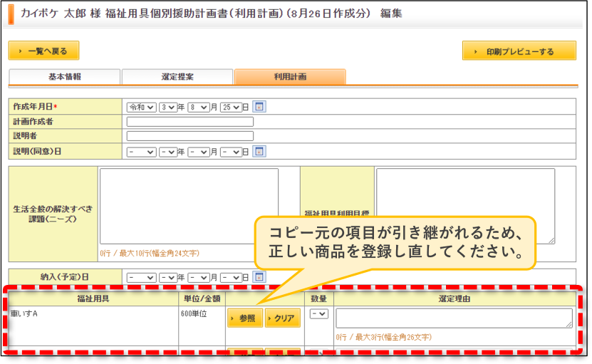Expand the 数量 quantity dropdown
The width and height of the screenshot is (592, 364).
(x=319, y=313)
